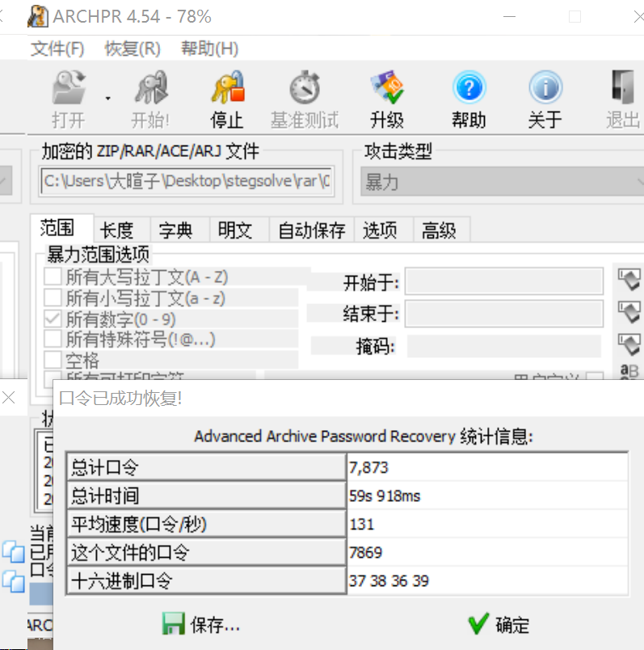Click the 掩码 input field

click(x=504, y=346)
